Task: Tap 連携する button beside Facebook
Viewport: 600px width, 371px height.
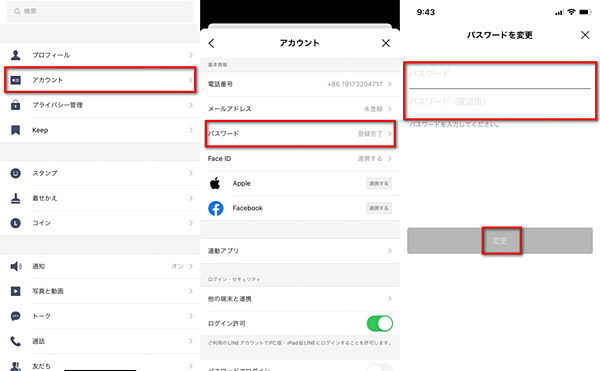Action: (379, 208)
